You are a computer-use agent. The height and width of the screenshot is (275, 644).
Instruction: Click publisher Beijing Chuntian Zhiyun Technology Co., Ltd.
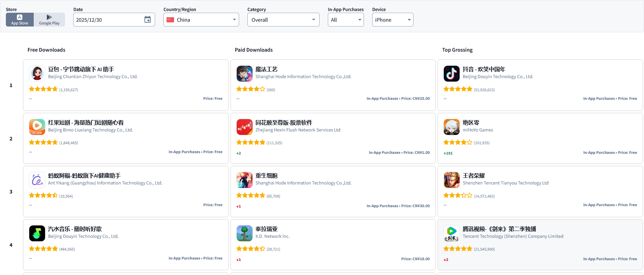point(93,77)
